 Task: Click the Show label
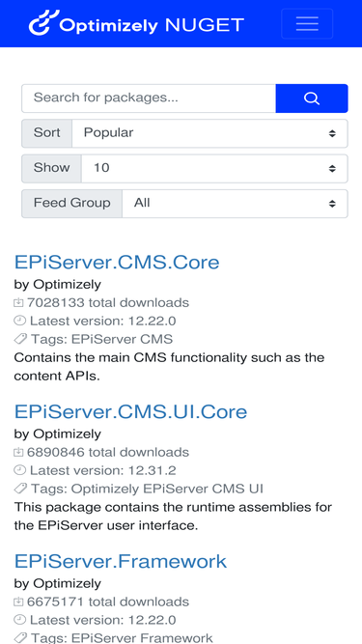(51, 168)
